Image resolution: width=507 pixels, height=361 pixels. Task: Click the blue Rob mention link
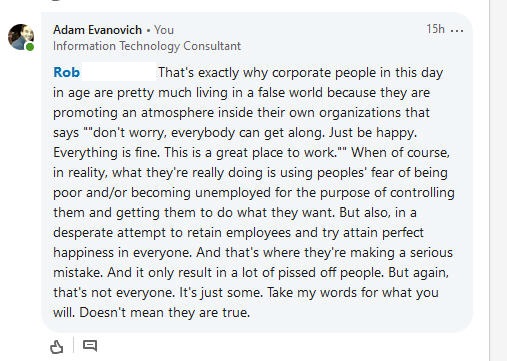[67, 72]
